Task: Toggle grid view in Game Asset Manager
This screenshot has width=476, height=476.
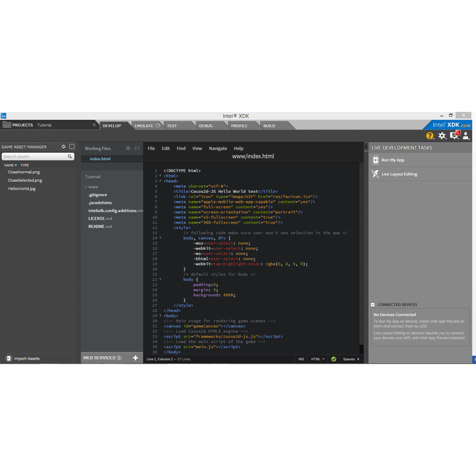Action: pos(72,147)
